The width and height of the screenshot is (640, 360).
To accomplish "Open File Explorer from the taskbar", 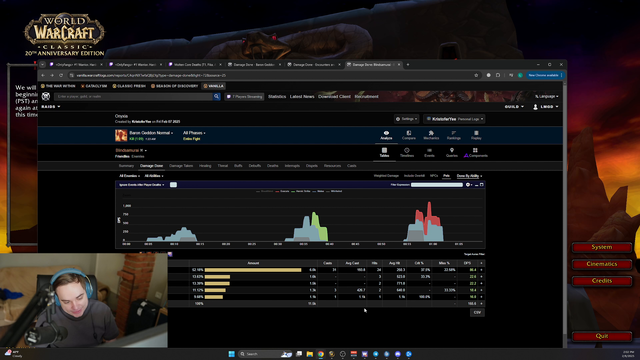I will [x=310, y=354].
